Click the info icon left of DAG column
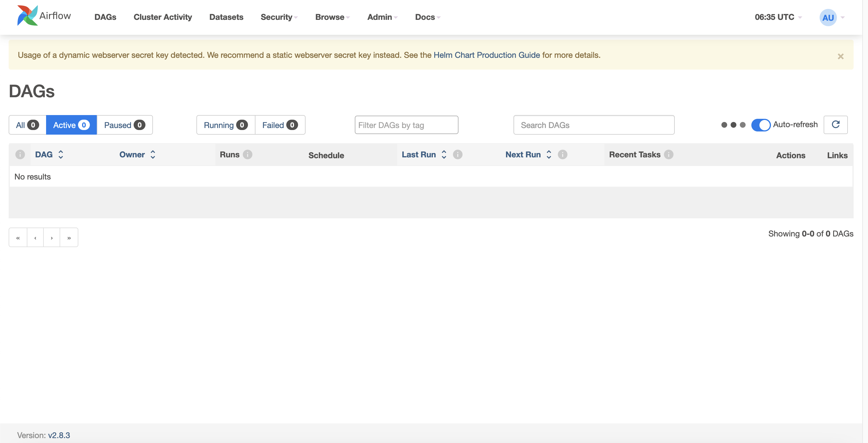Viewport: 868px width, 443px height. coord(20,154)
